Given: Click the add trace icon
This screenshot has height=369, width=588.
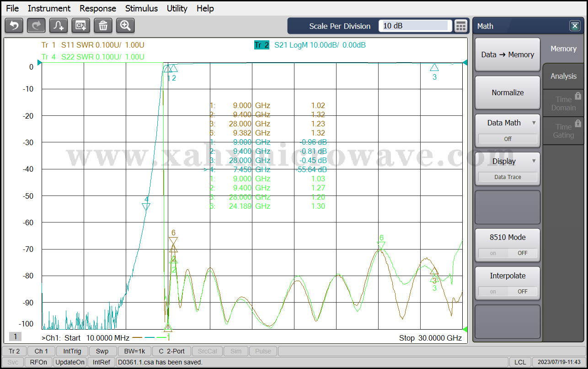Looking at the screenshot, I should (59, 26).
